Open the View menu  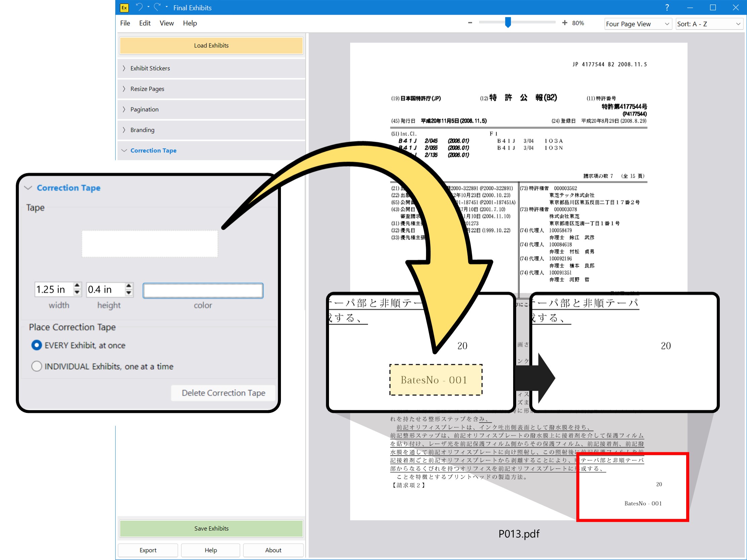[x=166, y=23]
